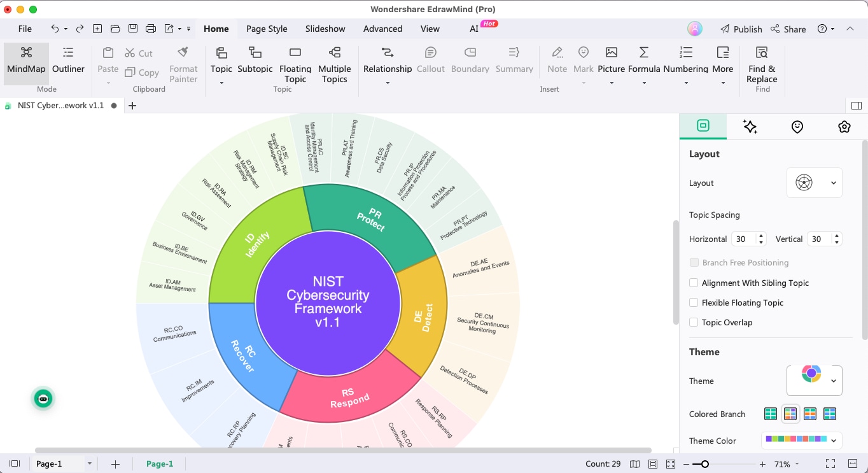
Task: Toggle the right side panel icon
Action: coord(856,106)
